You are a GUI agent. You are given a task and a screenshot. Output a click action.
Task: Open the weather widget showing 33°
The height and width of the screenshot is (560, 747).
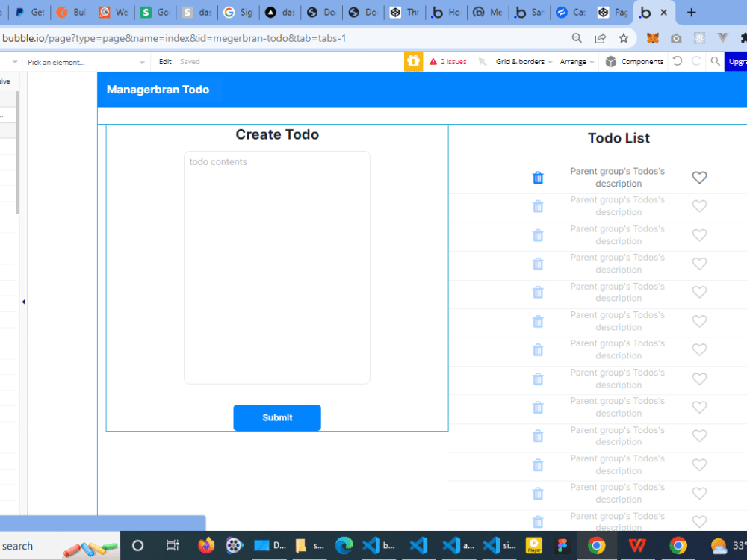(728, 545)
